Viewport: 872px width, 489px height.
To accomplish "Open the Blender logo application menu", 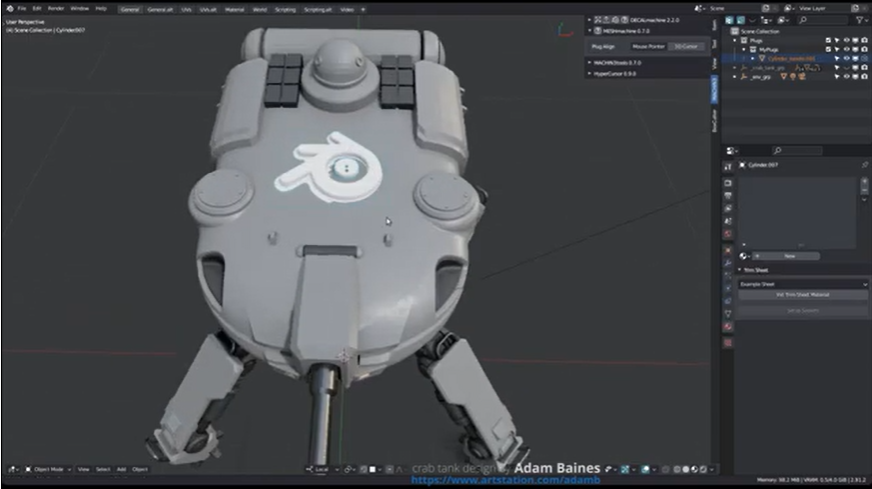I will (x=10, y=9).
